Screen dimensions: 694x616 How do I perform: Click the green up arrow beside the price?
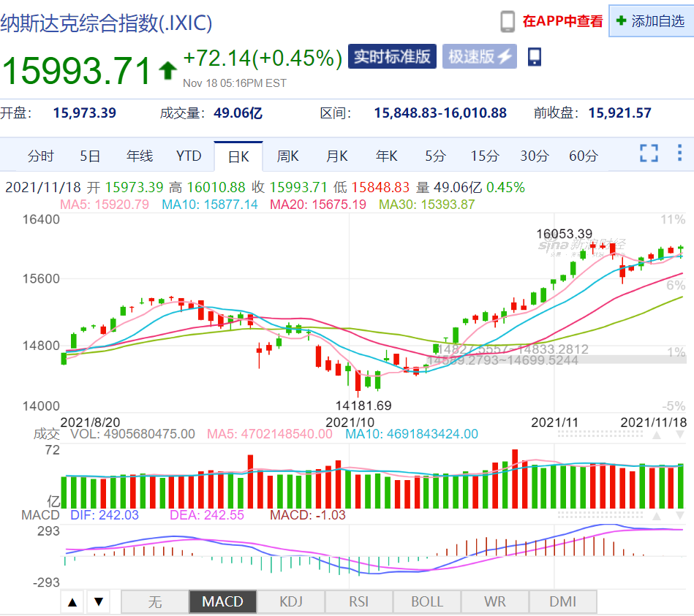pyautogui.click(x=167, y=71)
